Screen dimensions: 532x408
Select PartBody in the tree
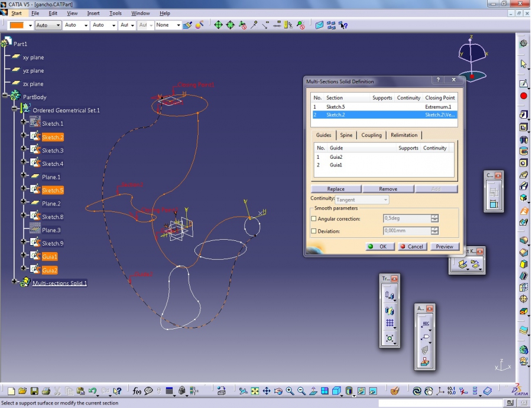coord(35,97)
